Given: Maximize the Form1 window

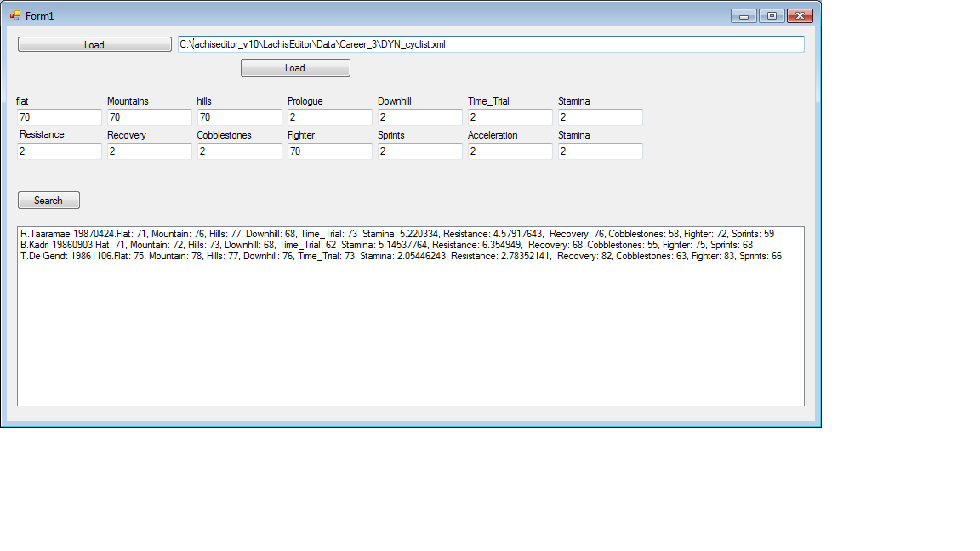Looking at the screenshot, I should tap(772, 15).
